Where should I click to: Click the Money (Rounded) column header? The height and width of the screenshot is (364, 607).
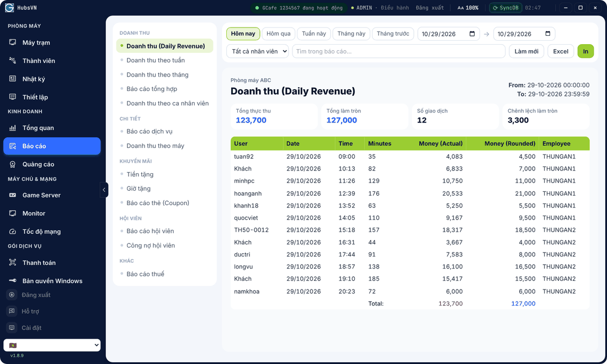point(503,143)
